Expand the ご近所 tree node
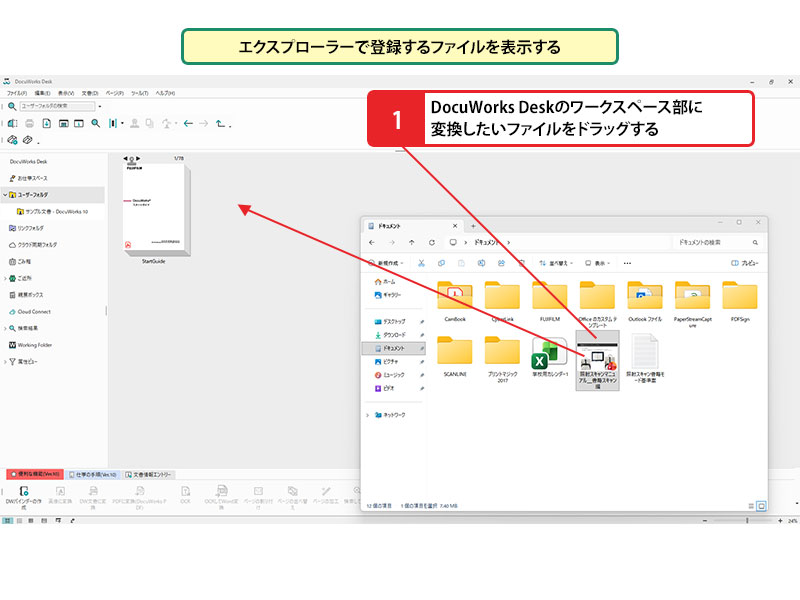The height and width of the screenshot is (600, 800). [x=5, y=279]
